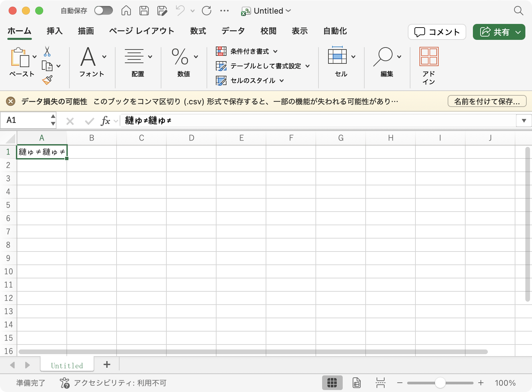Click the search magnifier in title bar

[x=518, y=11]
